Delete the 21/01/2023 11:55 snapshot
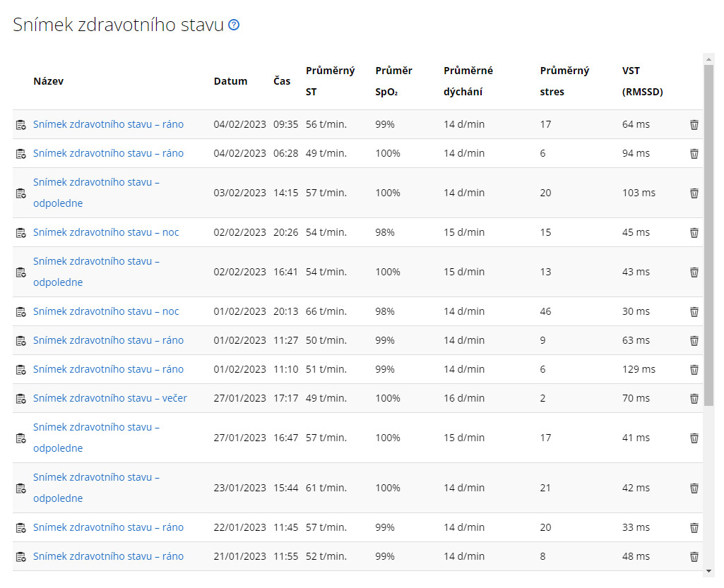Screen dimensions: 724x588 click(694, 556)
